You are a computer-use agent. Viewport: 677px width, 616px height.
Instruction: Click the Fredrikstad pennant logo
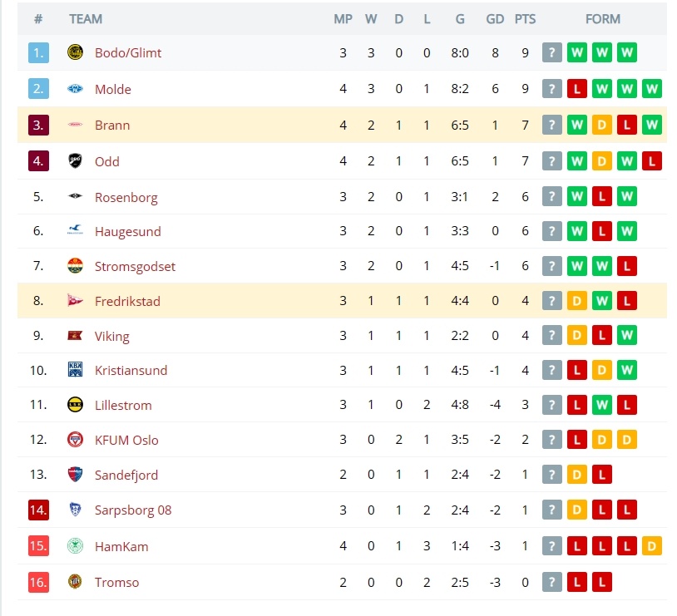75,300
